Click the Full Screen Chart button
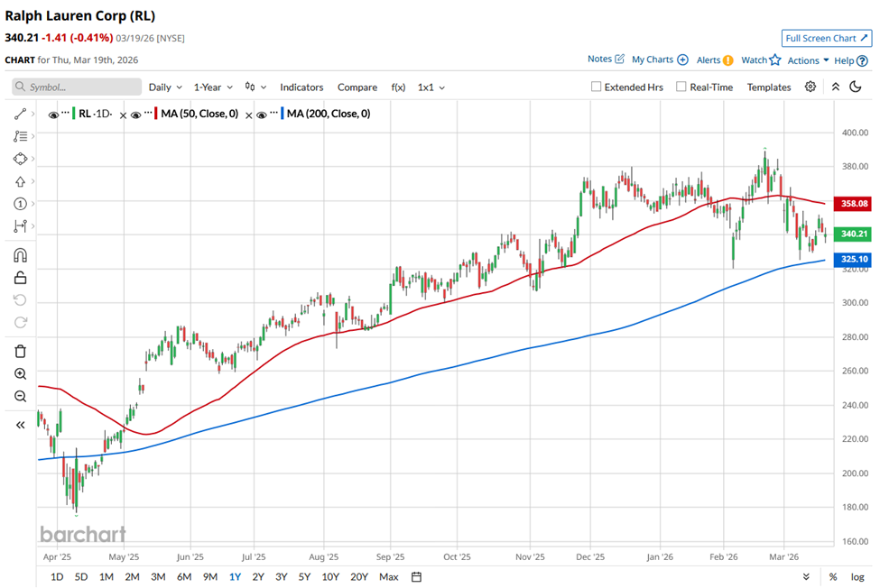880x588 pixels. tap(826, 38)
